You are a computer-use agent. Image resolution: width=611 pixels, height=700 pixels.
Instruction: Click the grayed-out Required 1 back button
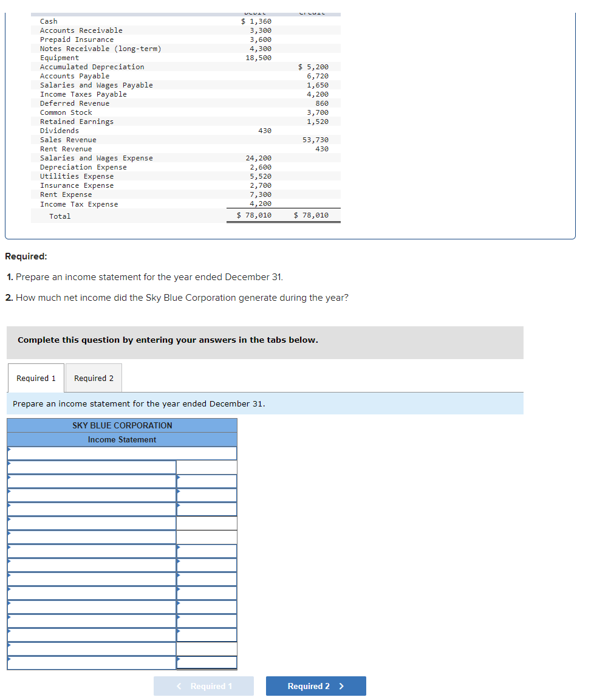(x=203, y=685)
